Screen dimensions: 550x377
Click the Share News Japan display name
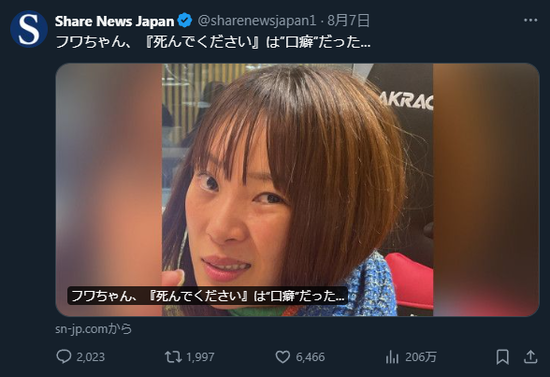114,21
